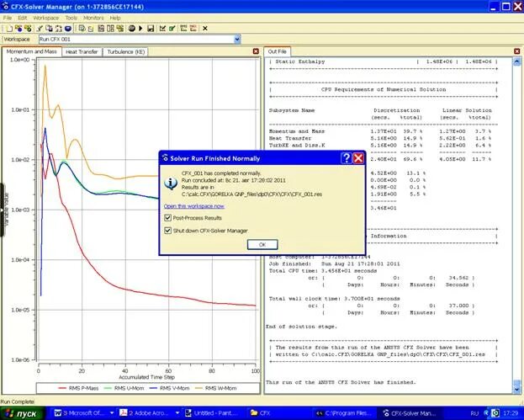Click the 'Total wall clock time' line
This screenshot has width=524, height=420.
(x=334, y=299)
